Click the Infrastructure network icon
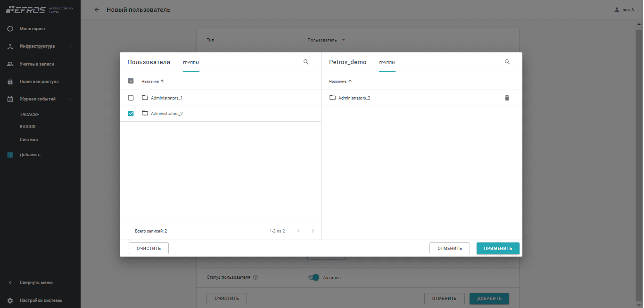Viewport: 644px width, 308px height. [x=10, y=46]
